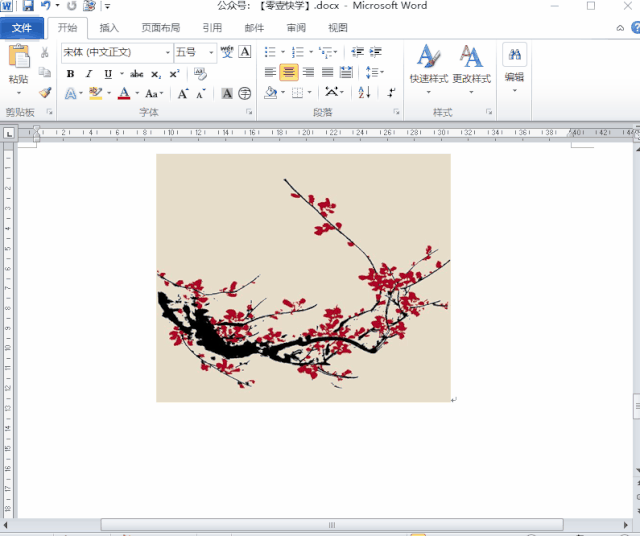Image resolution: width=640 pixels, height=536 pixels.
Task: Open the font size combo box
Action: (195, 52)
